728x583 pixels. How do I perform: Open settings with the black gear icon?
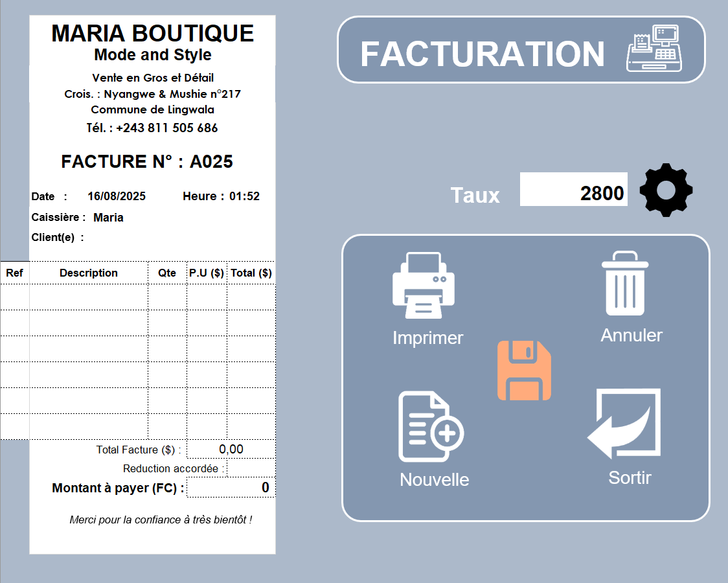(666, 190)
